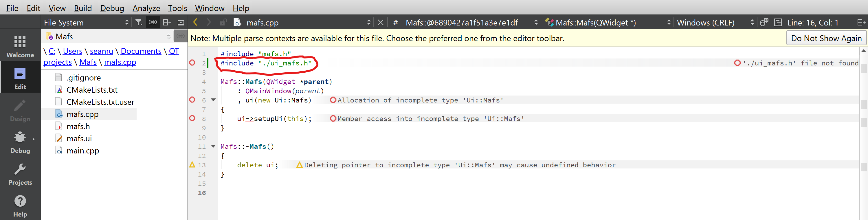Split the editor using the top-right split icon

tap(860, 22)
